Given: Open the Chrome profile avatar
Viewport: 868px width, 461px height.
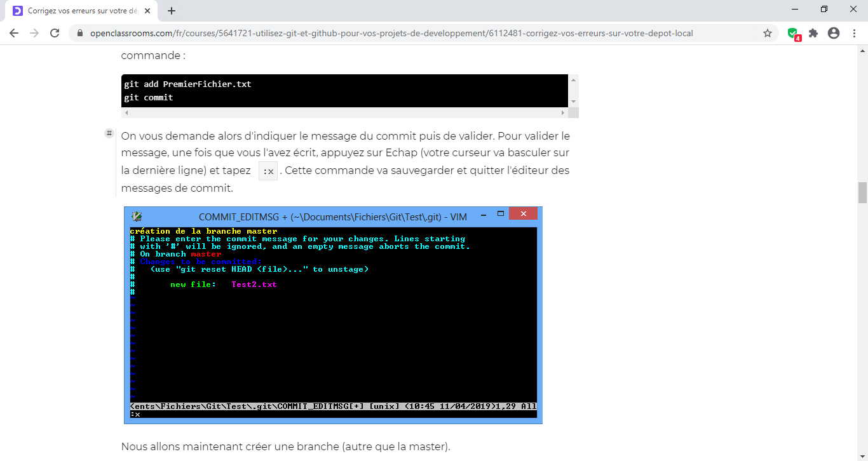Looking at the screenshot, I should (834, 32).
